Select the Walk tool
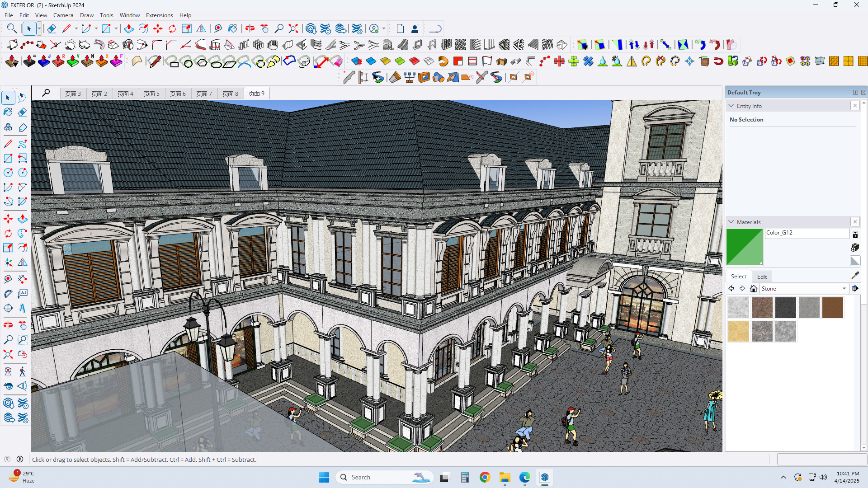868x488 pixels. click(x=22, y=371)
